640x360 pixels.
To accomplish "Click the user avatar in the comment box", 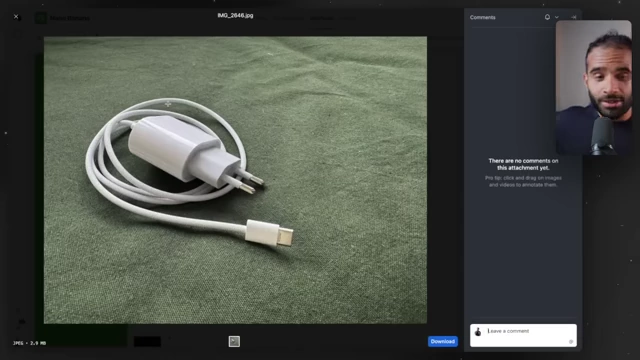I will [478, 331].
